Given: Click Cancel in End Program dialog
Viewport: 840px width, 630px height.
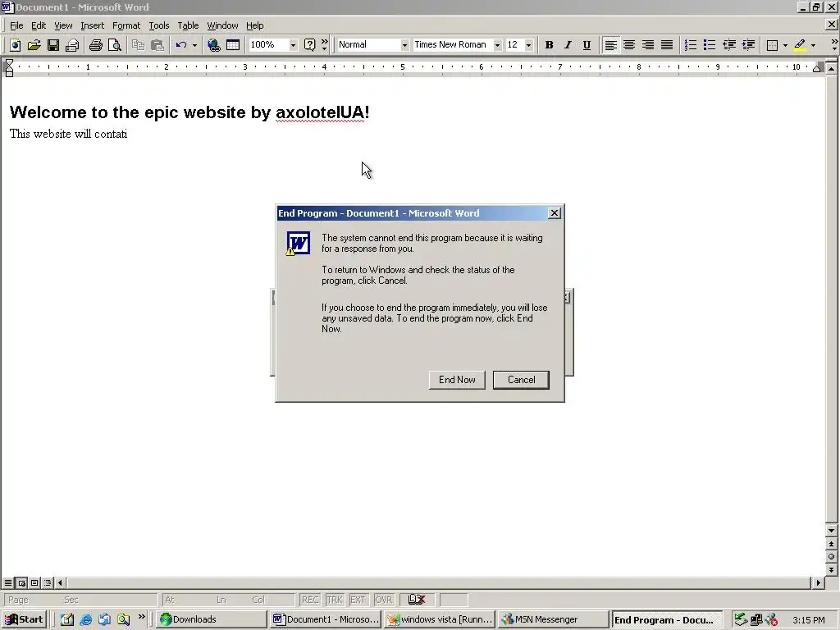Looking at the screenshot, I should tap(521, 380).
